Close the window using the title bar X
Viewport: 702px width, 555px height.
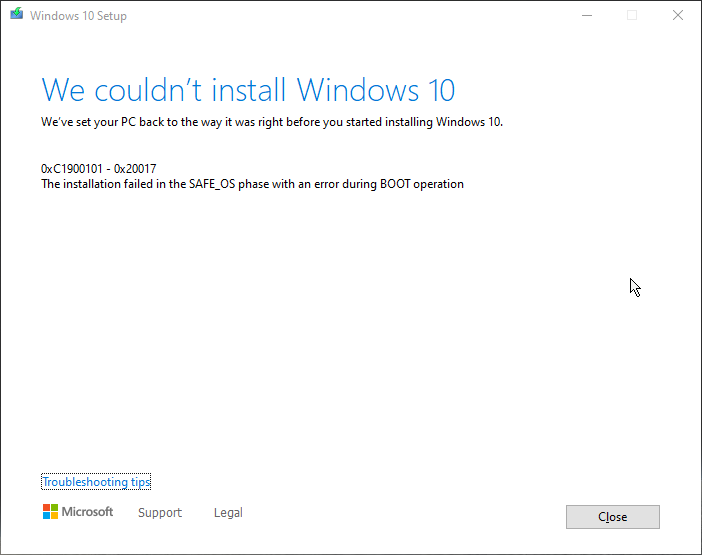[x=678, y=15]
